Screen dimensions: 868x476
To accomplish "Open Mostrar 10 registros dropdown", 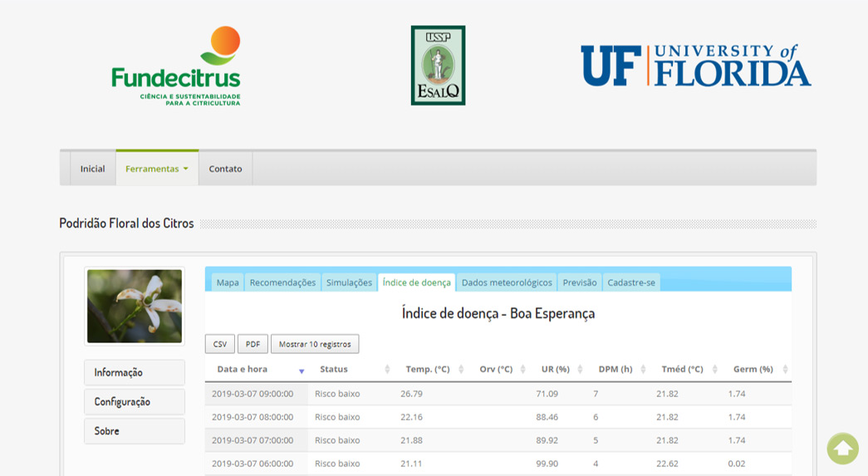I will (315, 344).
